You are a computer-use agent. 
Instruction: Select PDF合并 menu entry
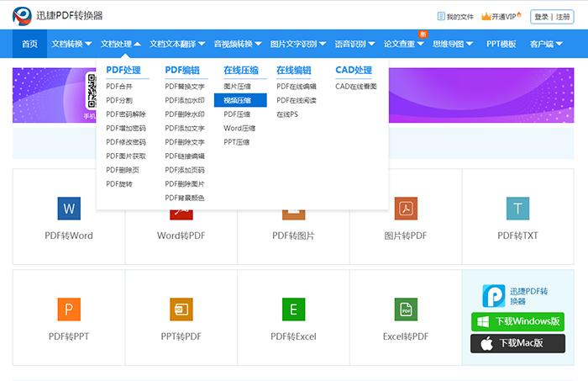119,87
